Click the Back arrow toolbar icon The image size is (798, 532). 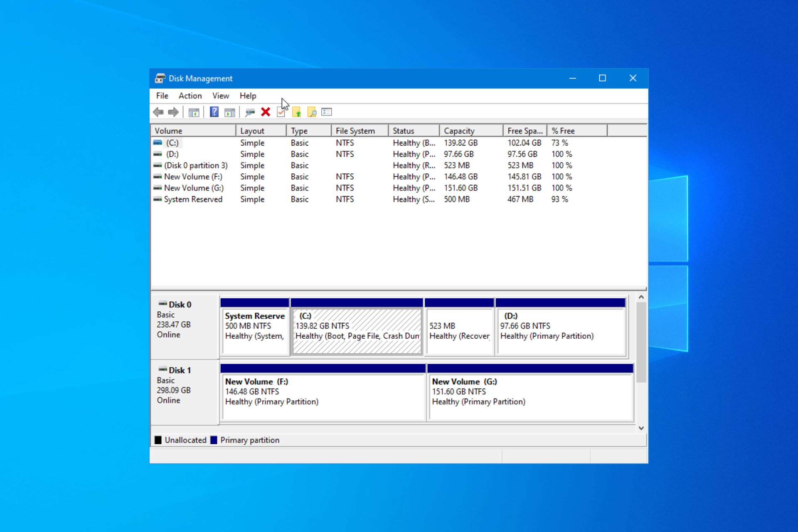click(x=158, y=112)
